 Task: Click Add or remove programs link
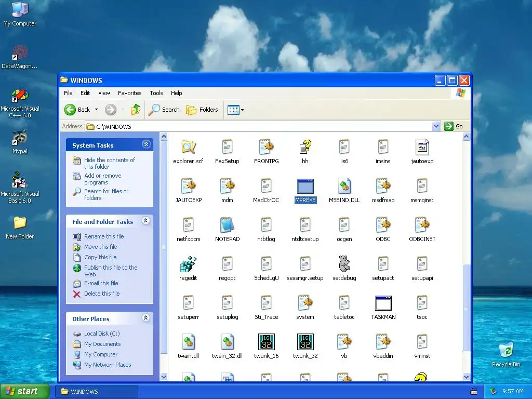[x=102, y=179]
